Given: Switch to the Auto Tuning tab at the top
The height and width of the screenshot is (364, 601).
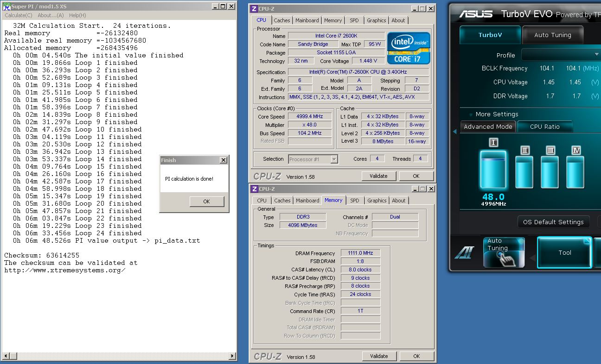Looking at the screenshot, I should click(x=553, y=35).
